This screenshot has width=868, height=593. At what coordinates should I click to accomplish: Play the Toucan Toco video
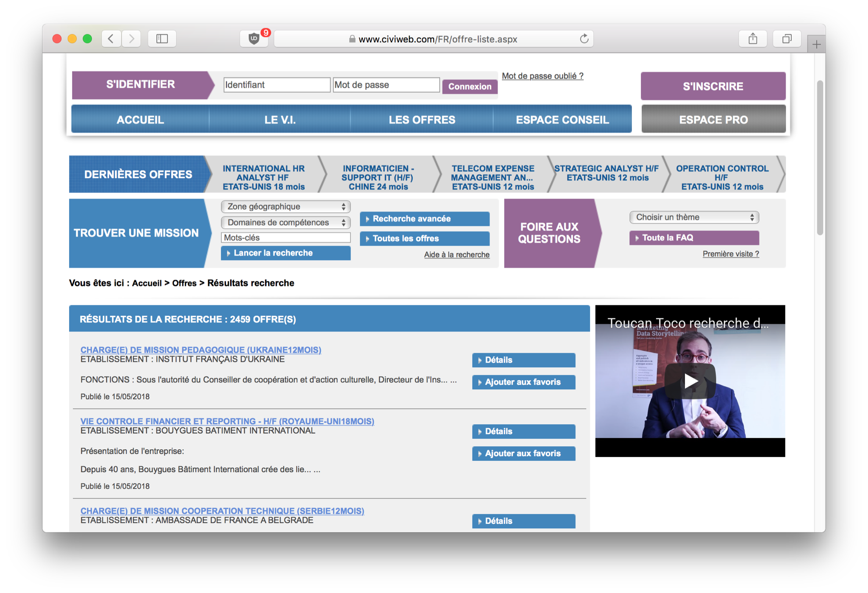tap(690, 381)
